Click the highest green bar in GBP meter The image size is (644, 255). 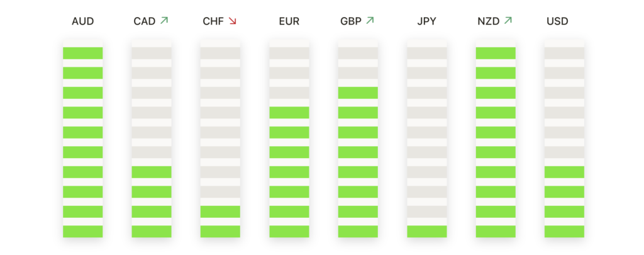tap(358, 93)
